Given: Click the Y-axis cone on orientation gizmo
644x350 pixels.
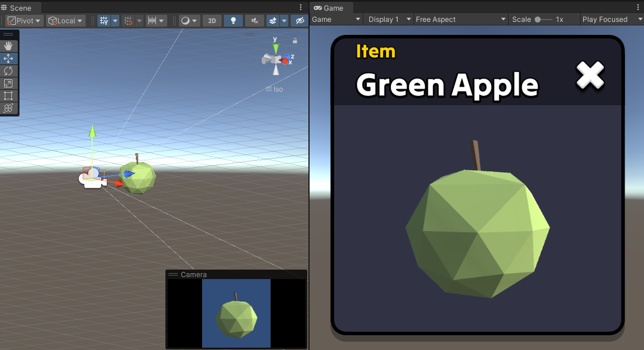Looking at the screenshot, I should click(x=275, y=46).
